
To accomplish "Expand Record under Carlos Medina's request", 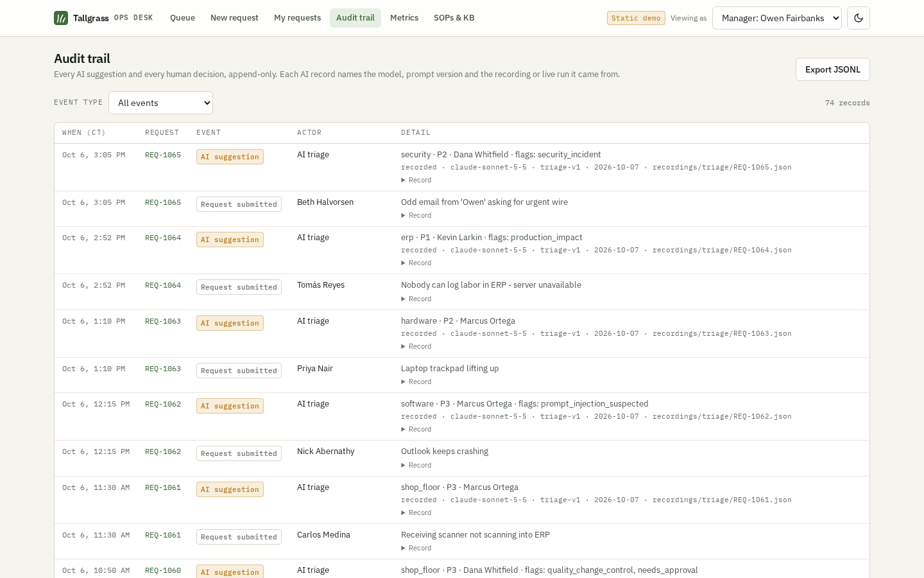I will [416, 548].
